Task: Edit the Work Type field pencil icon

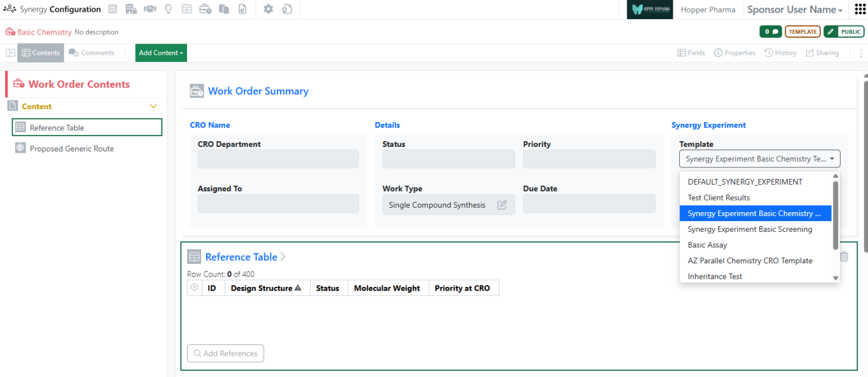Action: (502, 205)
